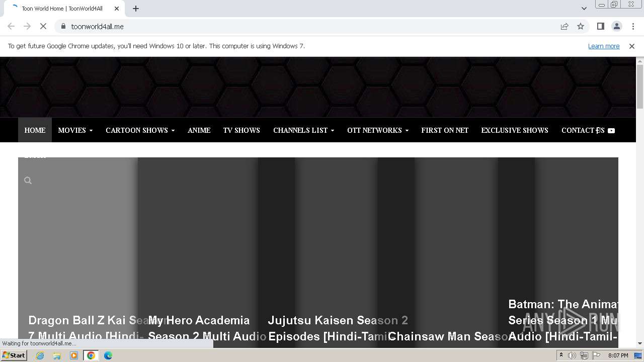The height and width of the screenshot is (362, 644).
Task: Expand OTT NETWORKS dropdown
Action: (x=377, y=130)
